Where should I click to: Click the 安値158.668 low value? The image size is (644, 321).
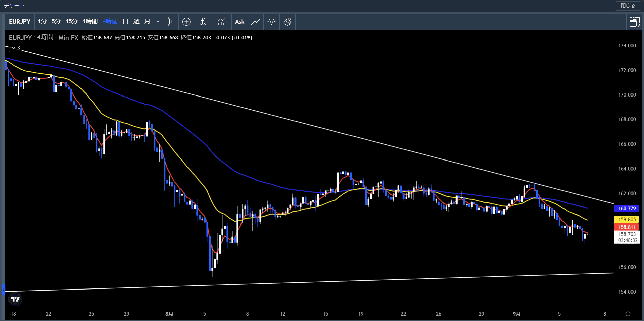[x=163, y=37]
